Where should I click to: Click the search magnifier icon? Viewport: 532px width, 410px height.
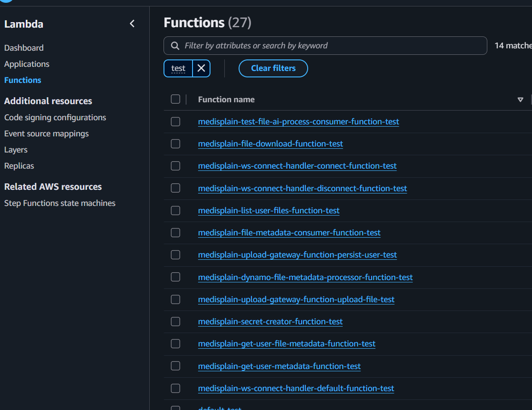(175, 46)
